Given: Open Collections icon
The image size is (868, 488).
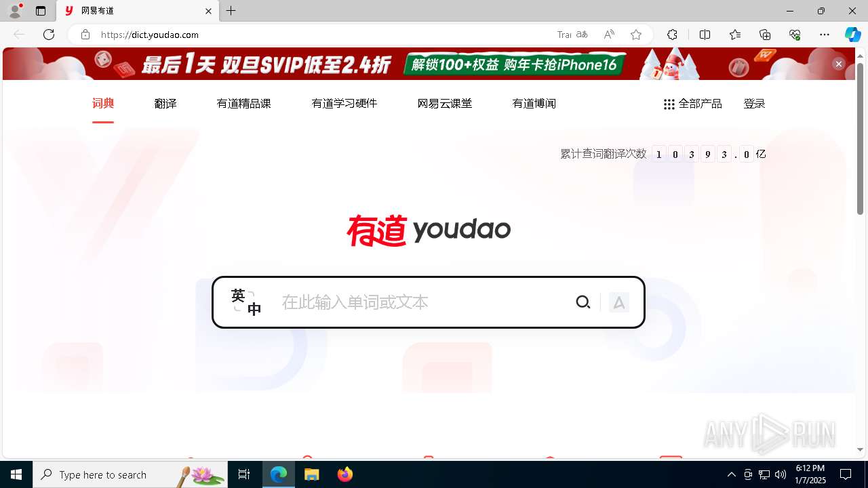Looking at the screenshot, I should (x=765, y=35).
